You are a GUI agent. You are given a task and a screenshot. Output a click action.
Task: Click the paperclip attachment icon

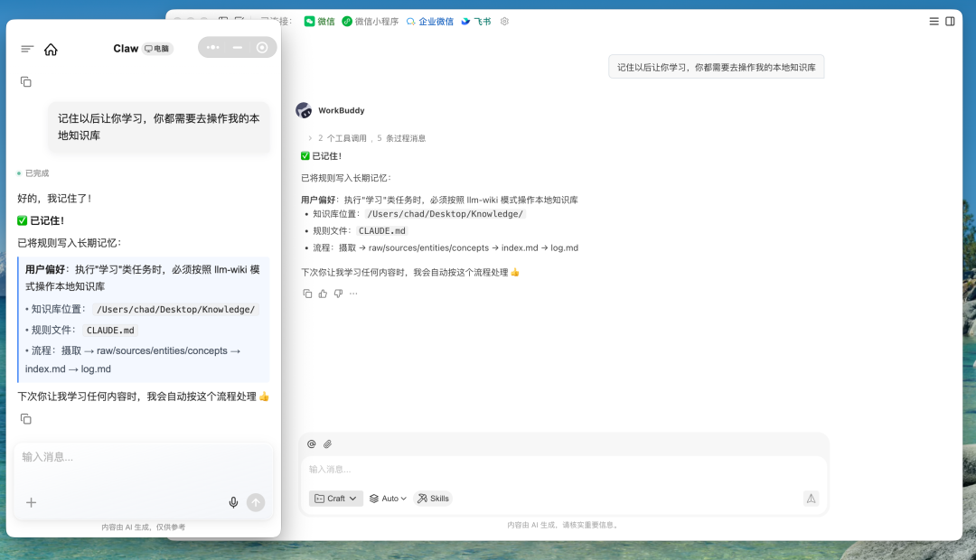click(327, 443)
